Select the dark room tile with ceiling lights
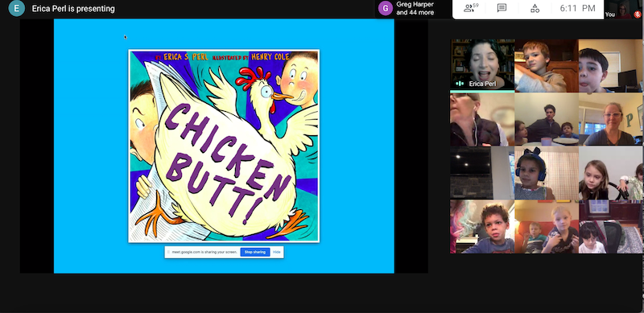 pyautogui.click(x=482, y=173)
